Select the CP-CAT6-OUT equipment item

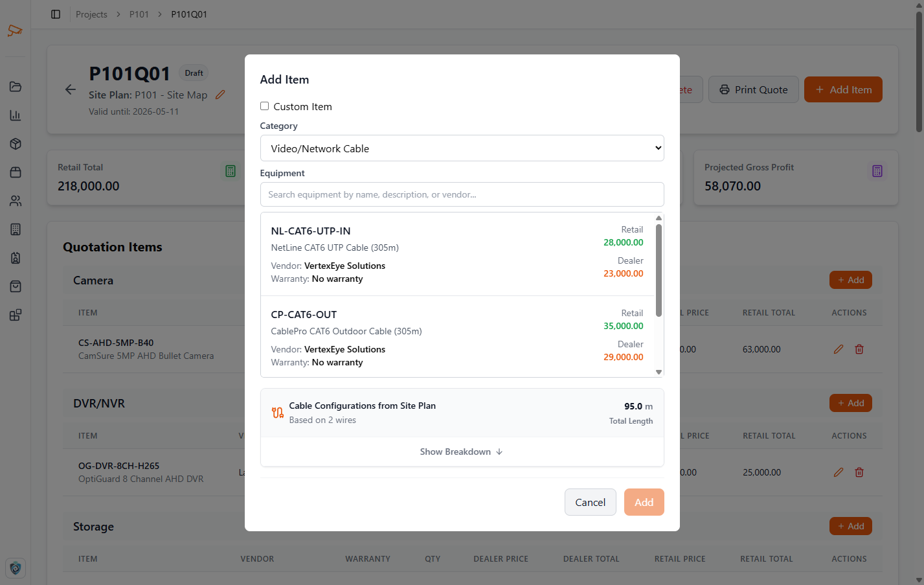(457, 337)
